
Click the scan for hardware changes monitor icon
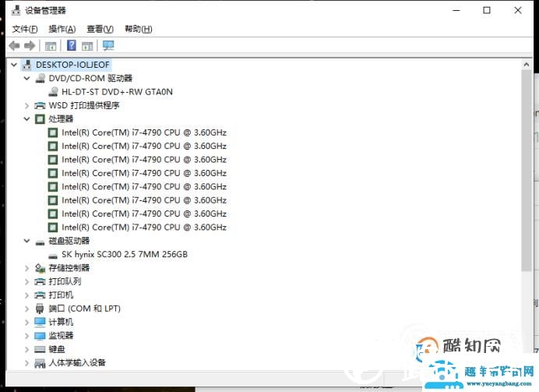[x=108, y=45]
